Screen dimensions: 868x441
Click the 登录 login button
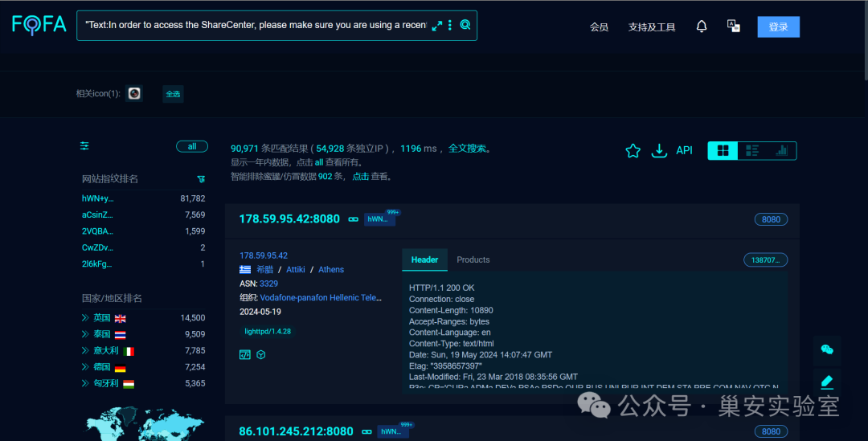(x=778, y=27)
